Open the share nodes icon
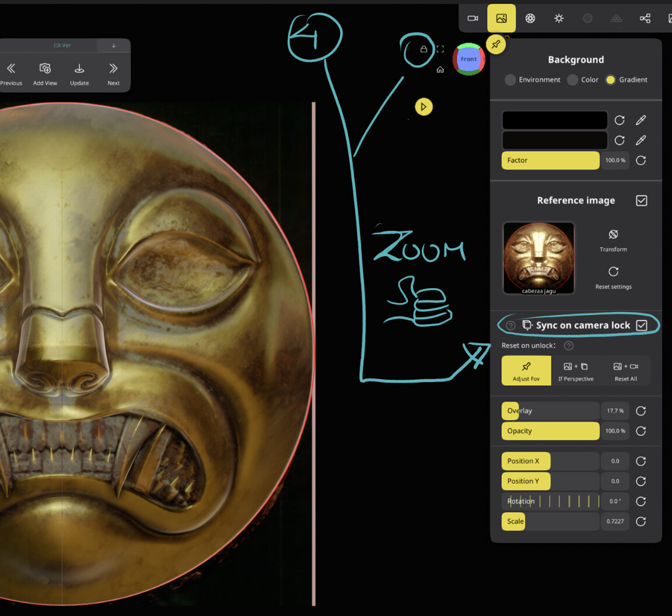Viewport: 672px width, 616px height. (x=645, y=19)
